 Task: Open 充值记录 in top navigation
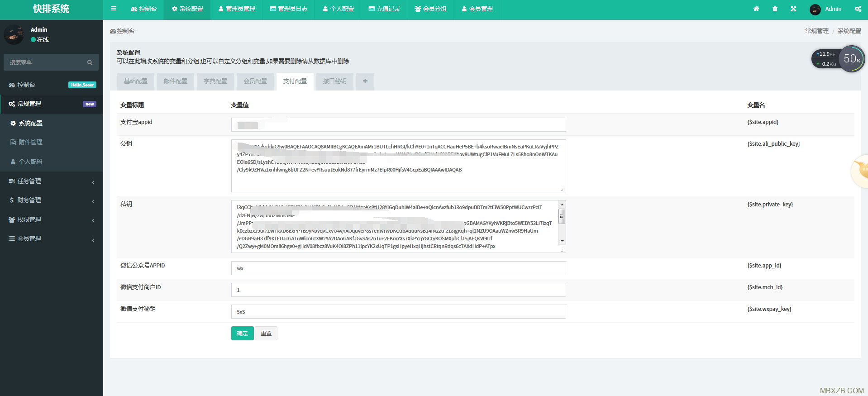point(384,9)
